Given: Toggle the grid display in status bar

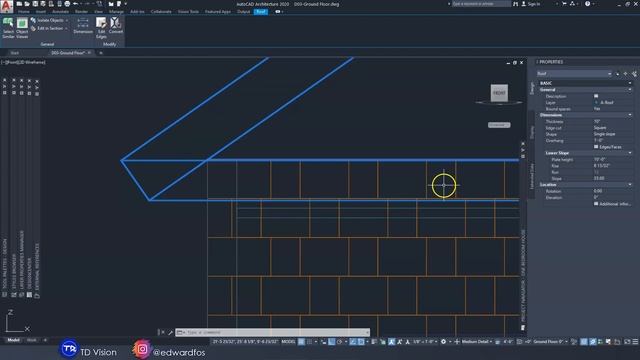Looking at the screenshot, I should [x=301, y=342].
